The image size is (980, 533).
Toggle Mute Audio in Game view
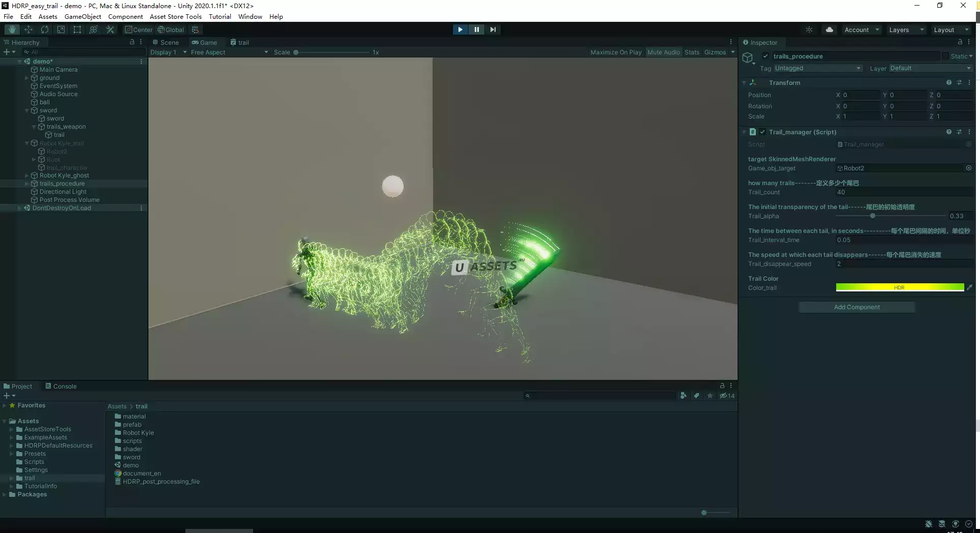pyautogui.click(x=663, y=52)
